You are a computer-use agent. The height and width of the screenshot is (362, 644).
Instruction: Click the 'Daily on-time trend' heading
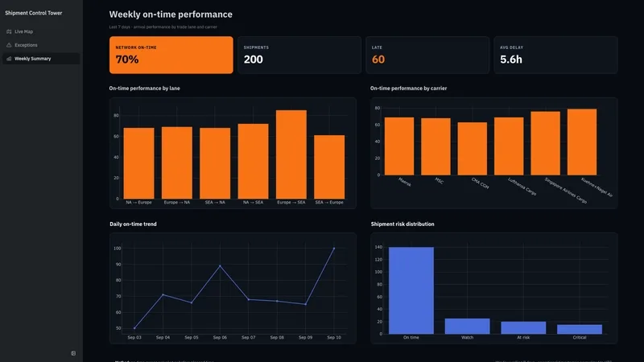coord(133,224)
